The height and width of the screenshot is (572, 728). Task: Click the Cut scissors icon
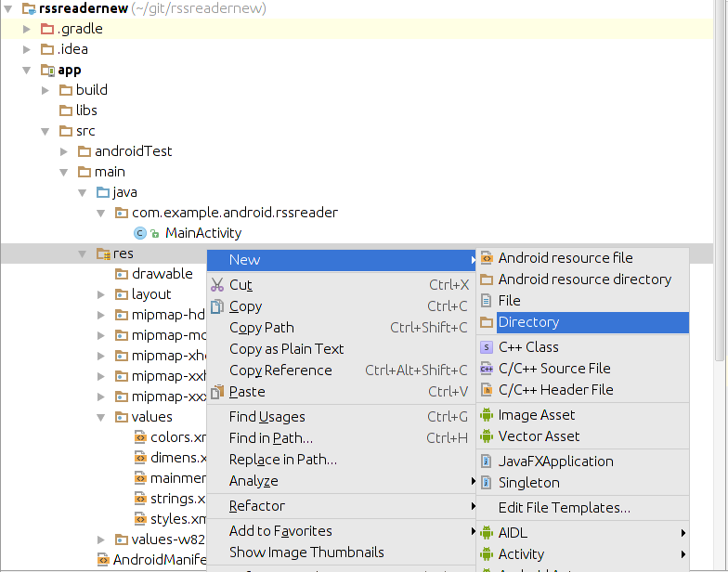pyautogui.click(x=217, y=284)
